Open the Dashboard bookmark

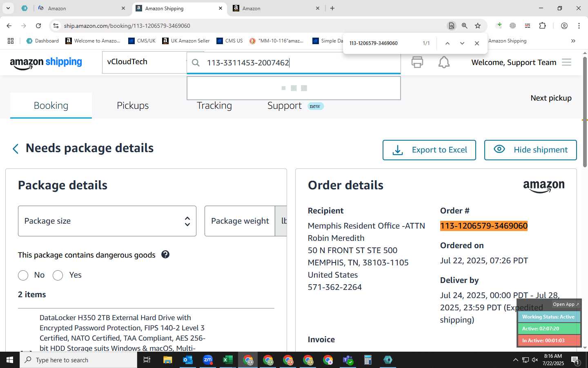tap(42, 41)
